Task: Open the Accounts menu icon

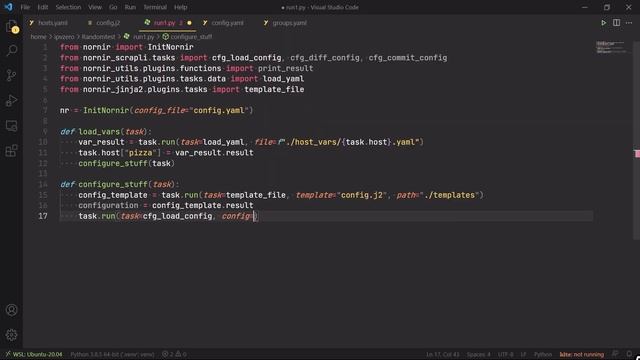Action: point(11,310)
